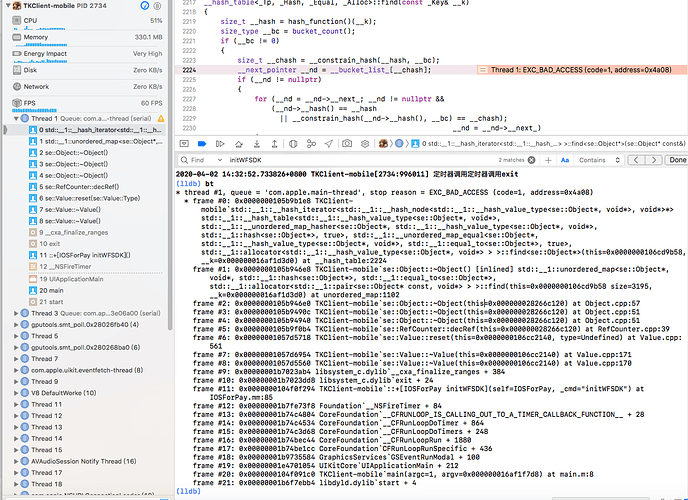
Task: Open Debug Memory Graph
Action: tap(312, 143)
